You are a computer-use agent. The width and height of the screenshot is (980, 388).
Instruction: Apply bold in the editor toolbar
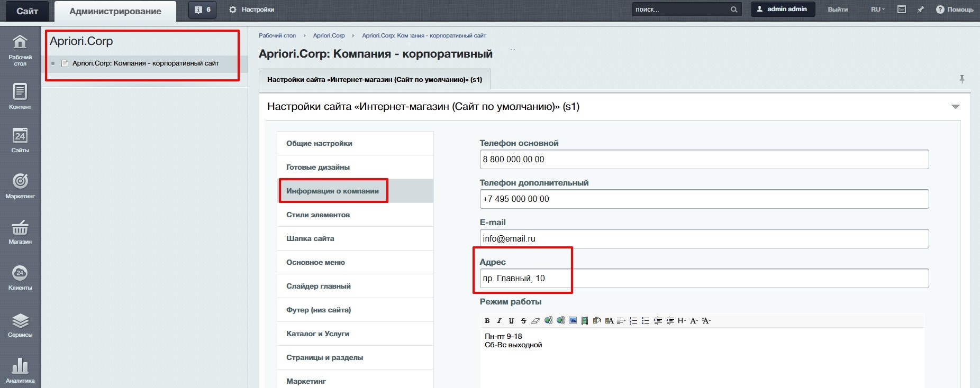coord(487,320)
